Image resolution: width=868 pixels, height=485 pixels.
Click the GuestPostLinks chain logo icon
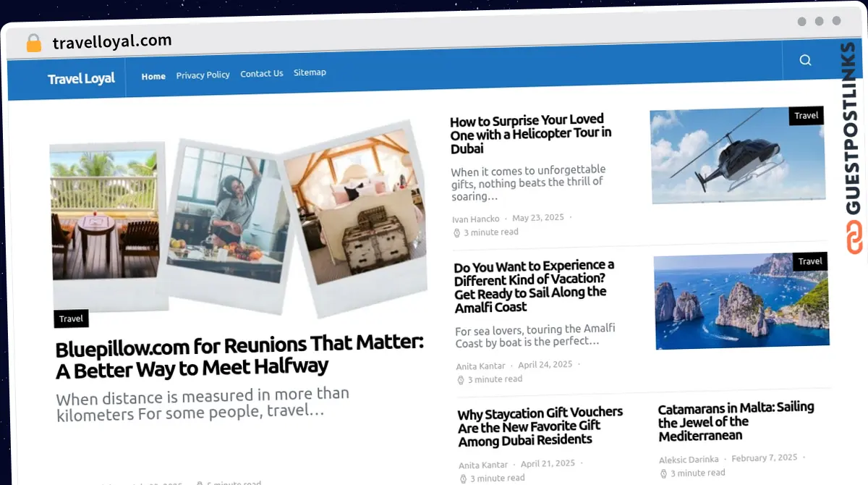pyautogui.click(x=855, y=238)
